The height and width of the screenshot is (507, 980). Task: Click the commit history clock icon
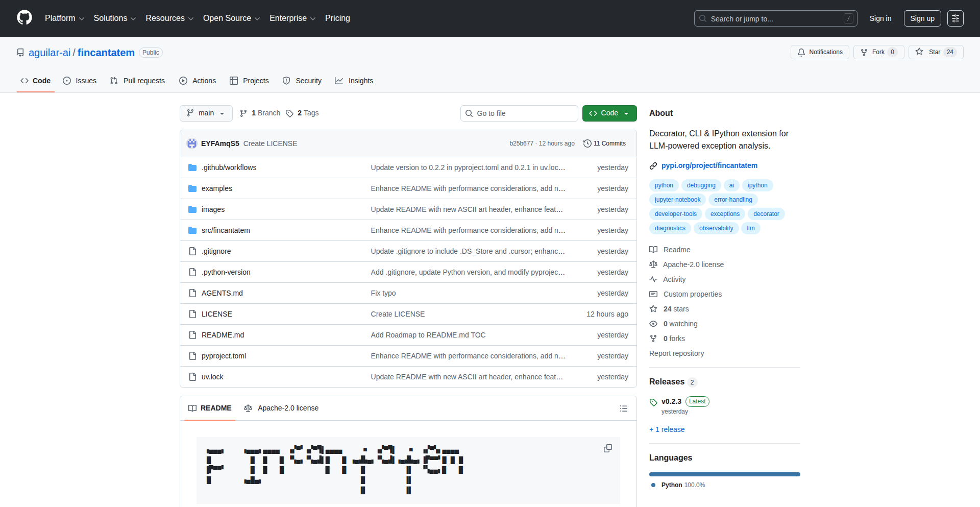click(x=587, y=143)
